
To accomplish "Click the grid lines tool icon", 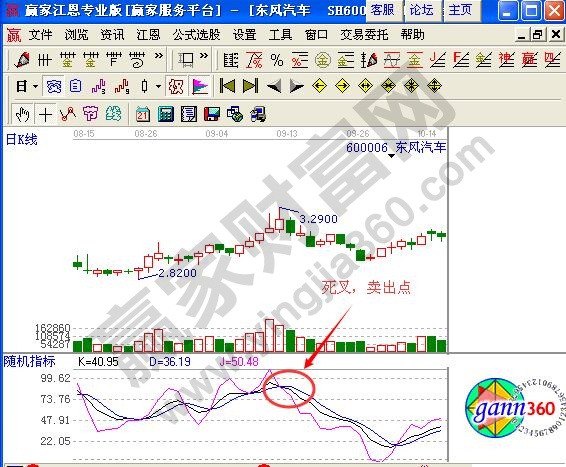I will 45,60.
